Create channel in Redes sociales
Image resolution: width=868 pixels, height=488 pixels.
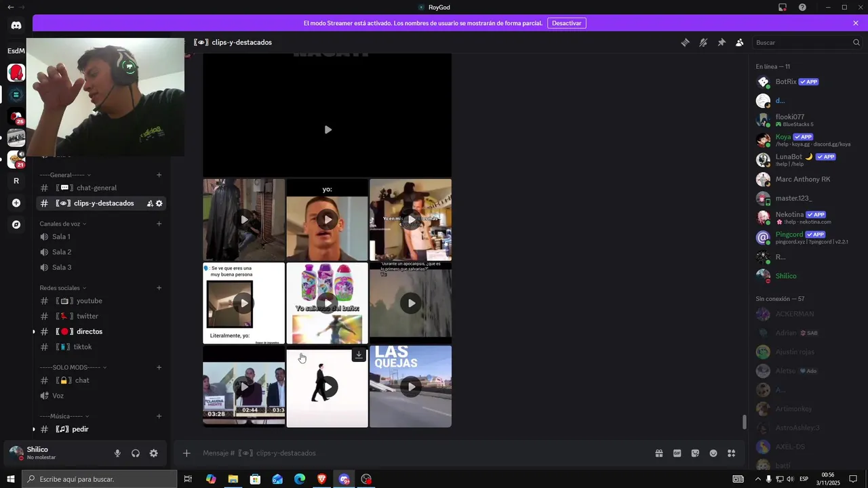tap(159, 288)
